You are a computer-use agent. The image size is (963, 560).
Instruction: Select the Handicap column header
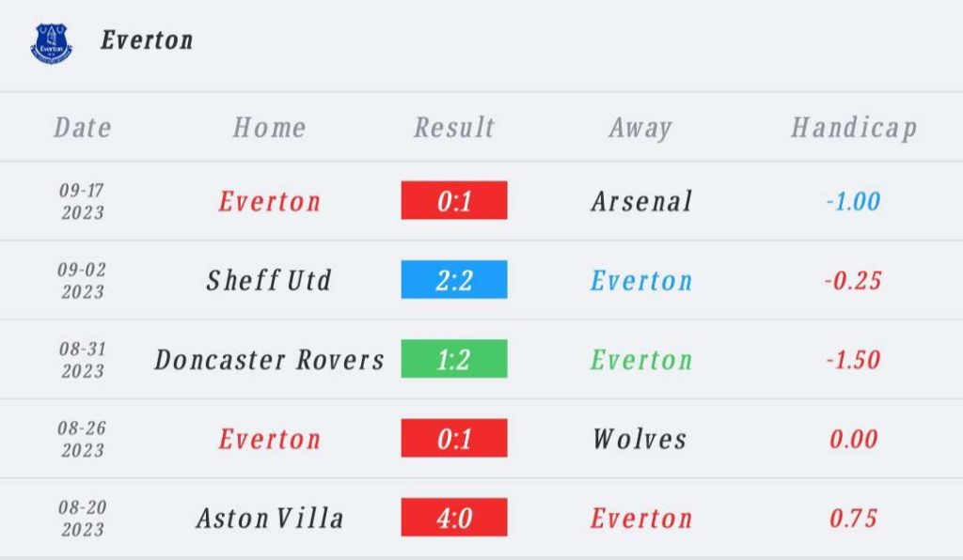pyautogui.click(x=853, y=128)
